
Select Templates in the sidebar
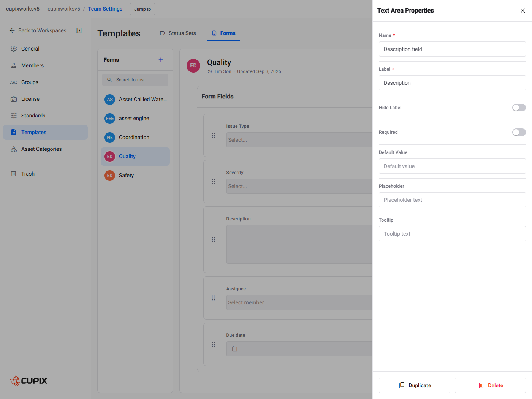tap(45, 132)
